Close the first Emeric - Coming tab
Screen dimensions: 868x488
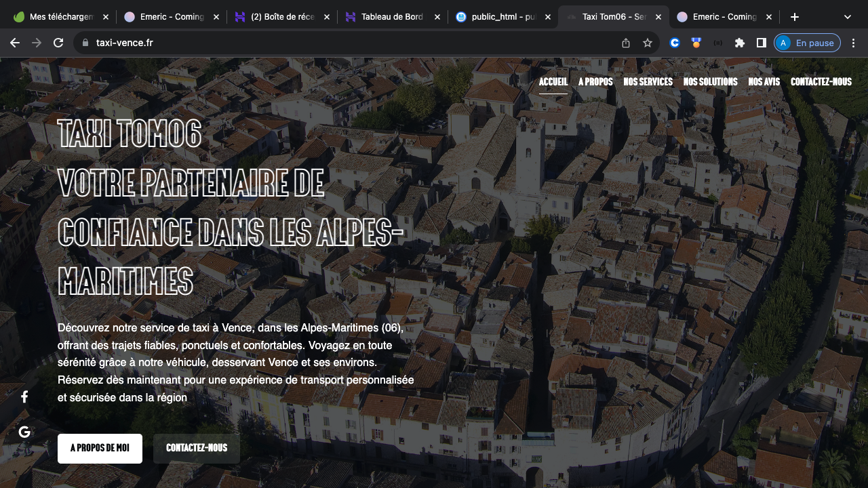point(216,17)
